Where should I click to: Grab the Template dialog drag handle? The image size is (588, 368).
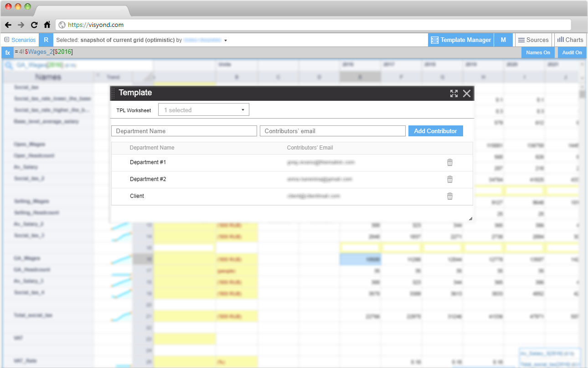pos(113,93)
